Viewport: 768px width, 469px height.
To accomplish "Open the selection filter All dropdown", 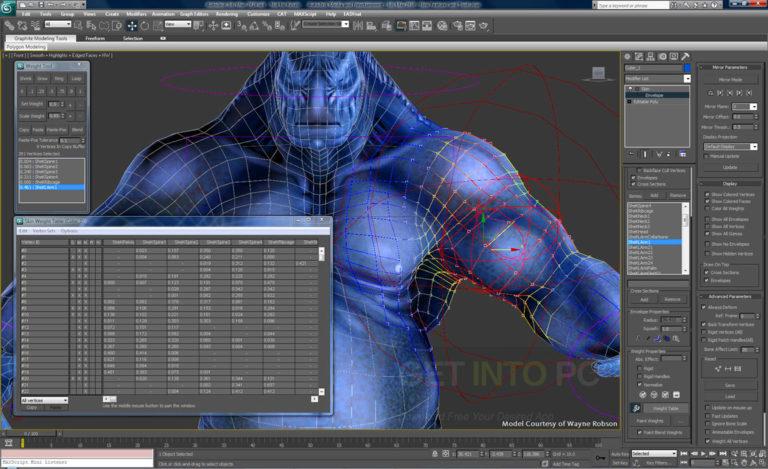I will click(x=58, y=24).
